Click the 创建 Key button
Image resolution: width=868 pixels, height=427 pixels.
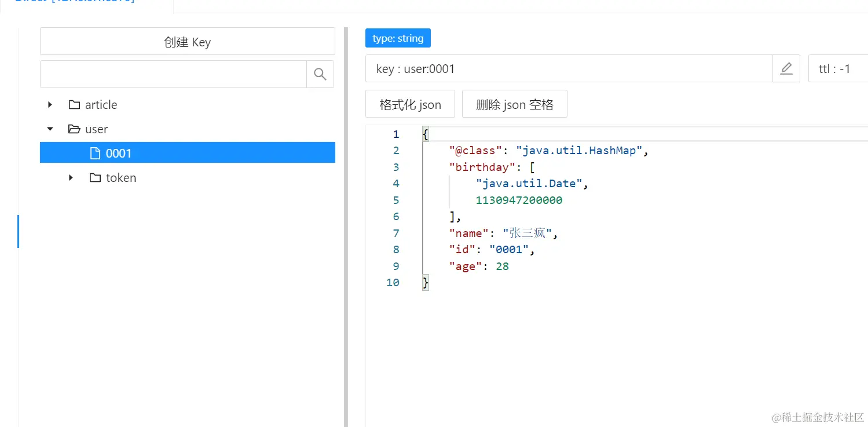tap(188, 42)
